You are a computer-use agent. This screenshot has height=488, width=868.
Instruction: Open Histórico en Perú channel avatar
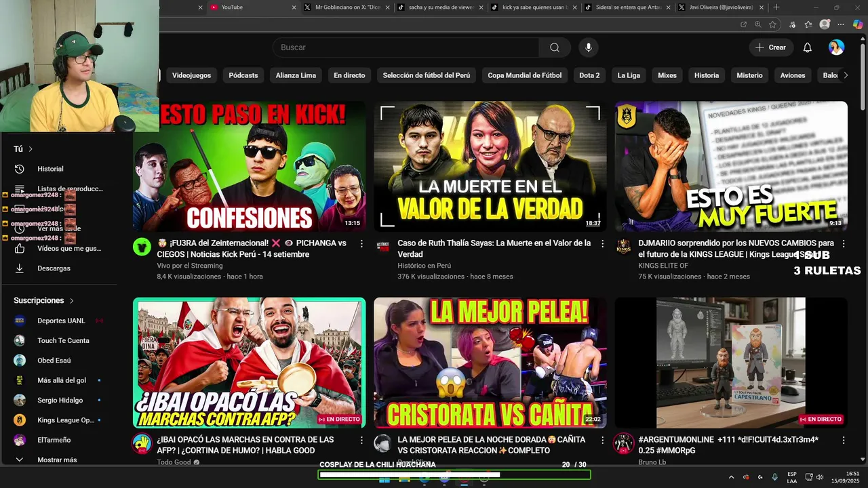382,247
